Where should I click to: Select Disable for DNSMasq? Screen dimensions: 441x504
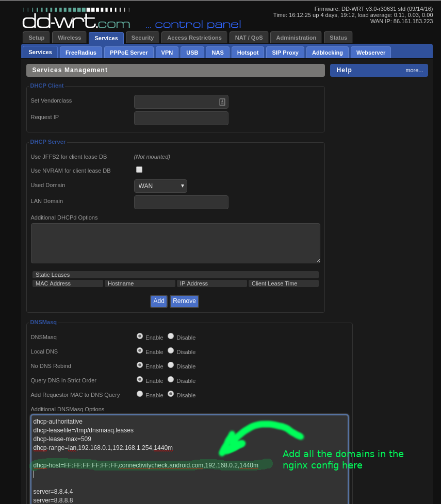coord(171,336)
